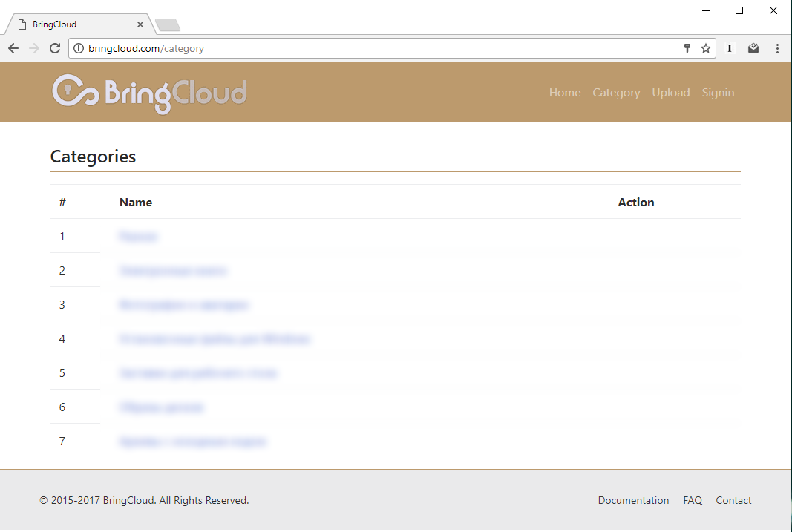Image resolution: width=792 pixels, height=532 pixels.
Task: Open the first category in the list
Action: [x=138, y=236]
